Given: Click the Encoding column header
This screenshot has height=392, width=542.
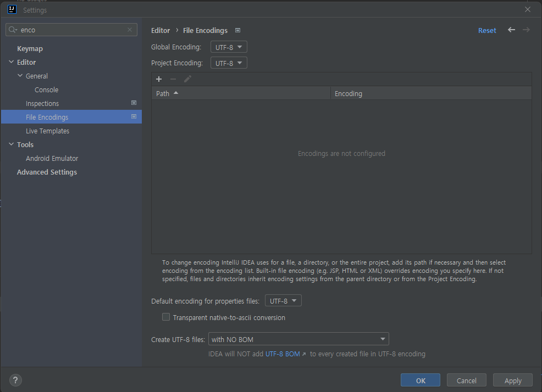Looking at the screenshot, I should [431, 93].
